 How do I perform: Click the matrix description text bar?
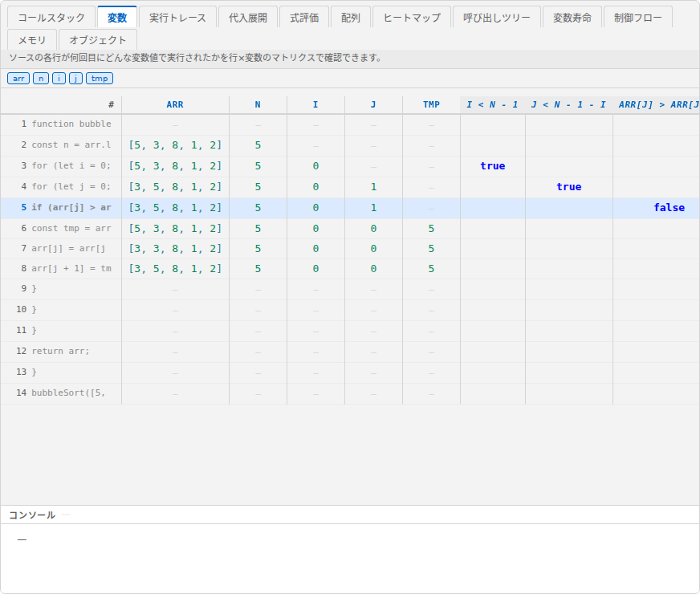350,58
